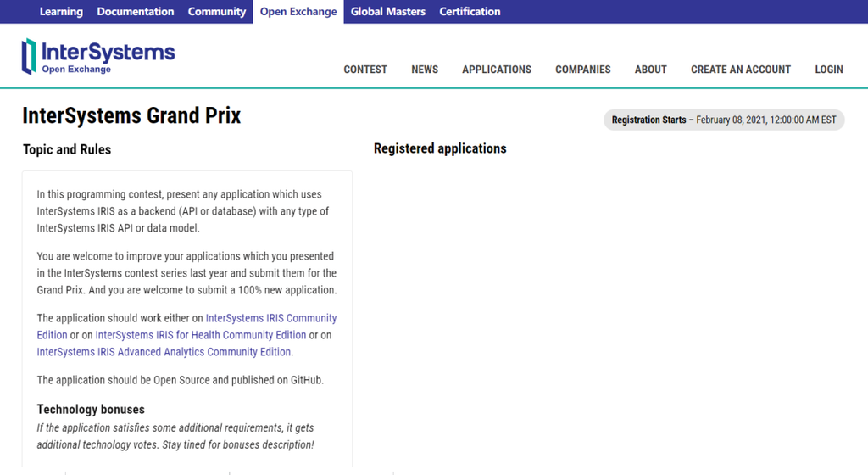The width and height of the screenshot is (868, 475).
Task: Open the Documentation tab
Action: pyautogui.click(x=136, y=12)
